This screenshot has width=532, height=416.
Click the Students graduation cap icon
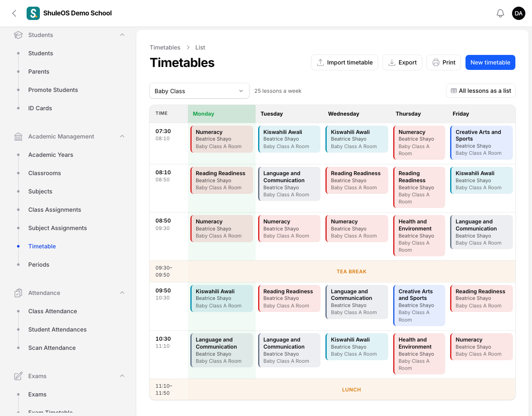point(18,35)
